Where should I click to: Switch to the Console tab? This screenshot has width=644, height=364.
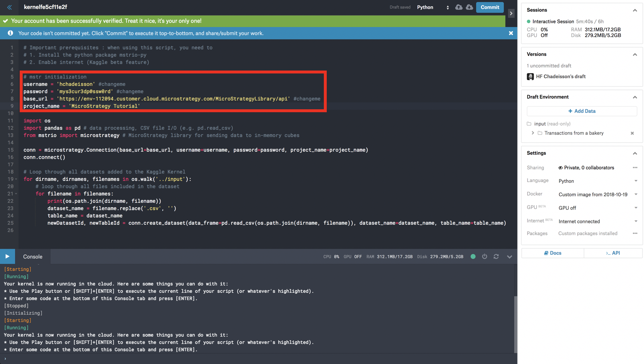[x=33, y=257]
